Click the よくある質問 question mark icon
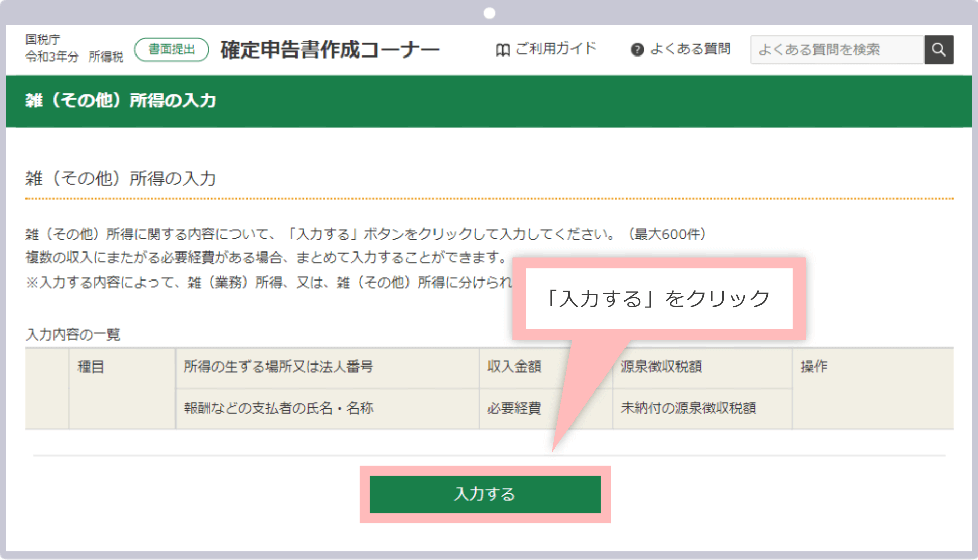This screenshot has height=560, width=978. (638, 49)
